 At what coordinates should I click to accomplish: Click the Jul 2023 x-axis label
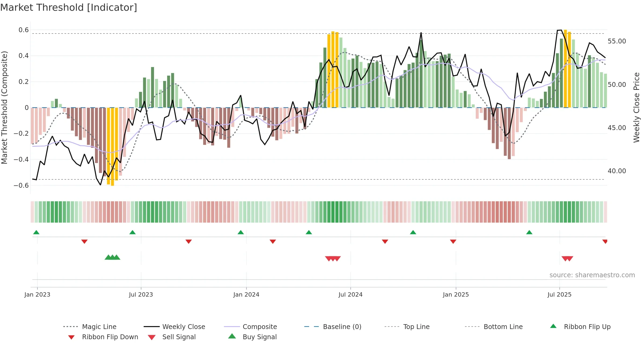[x=141, y=294]
